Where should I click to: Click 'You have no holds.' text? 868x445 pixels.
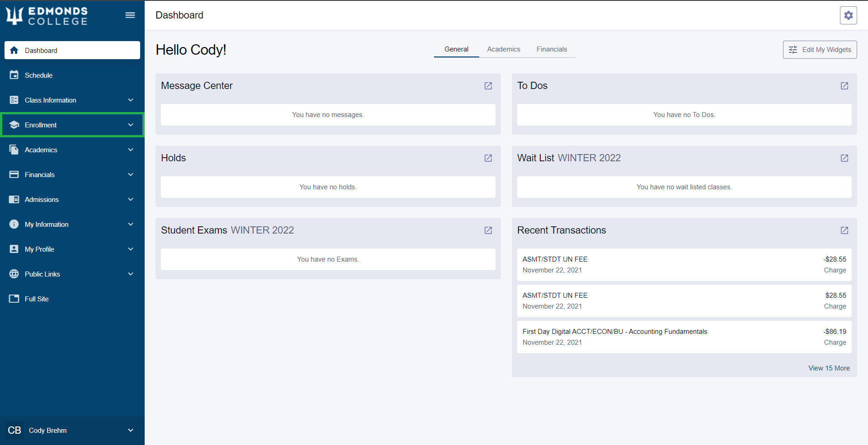point(328,187)
